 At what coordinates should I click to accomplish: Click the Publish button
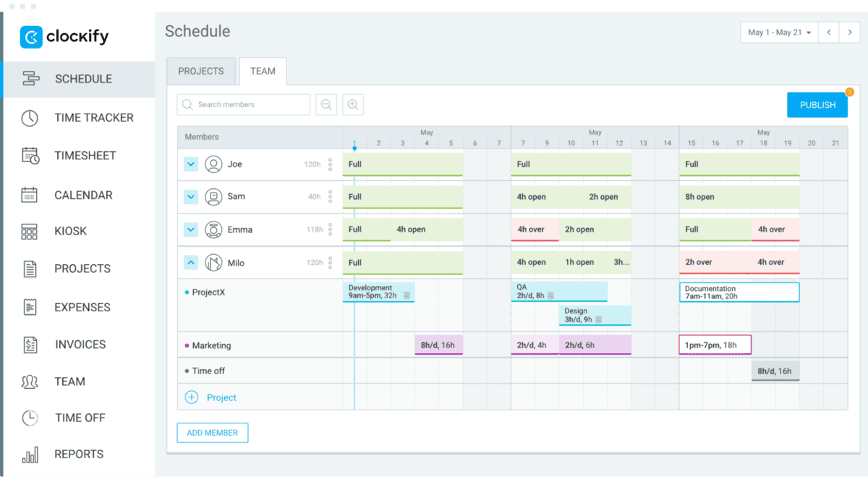817,105
